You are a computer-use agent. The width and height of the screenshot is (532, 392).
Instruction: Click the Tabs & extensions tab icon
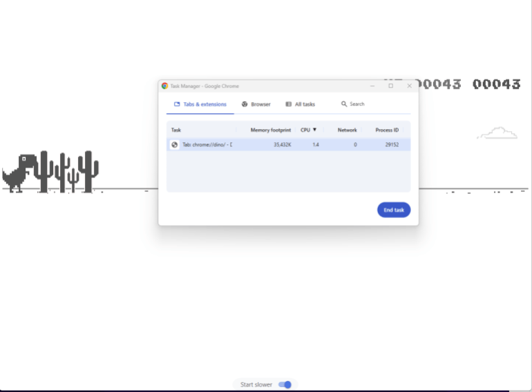click(x=177, y=104)
